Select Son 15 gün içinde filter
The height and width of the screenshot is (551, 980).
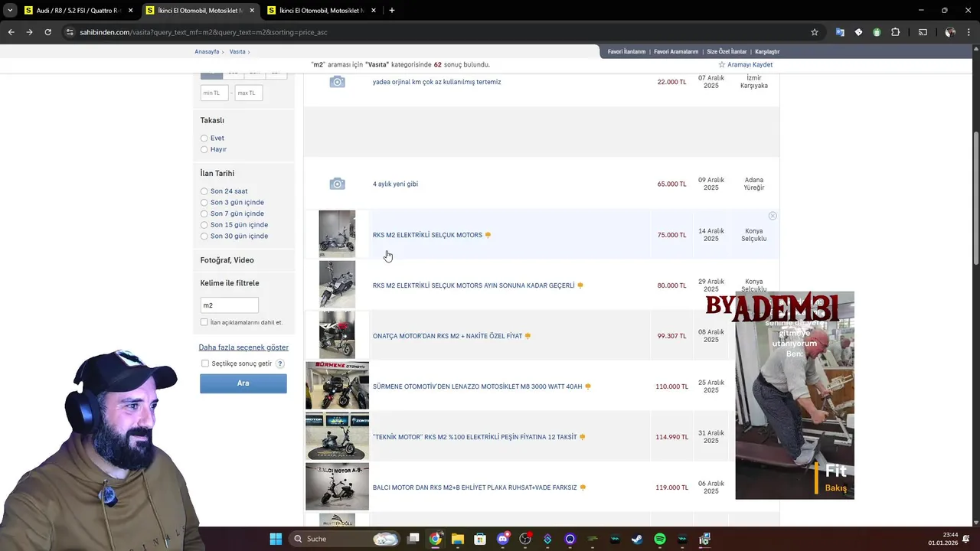pyautogui.click(x=204, y=225)
